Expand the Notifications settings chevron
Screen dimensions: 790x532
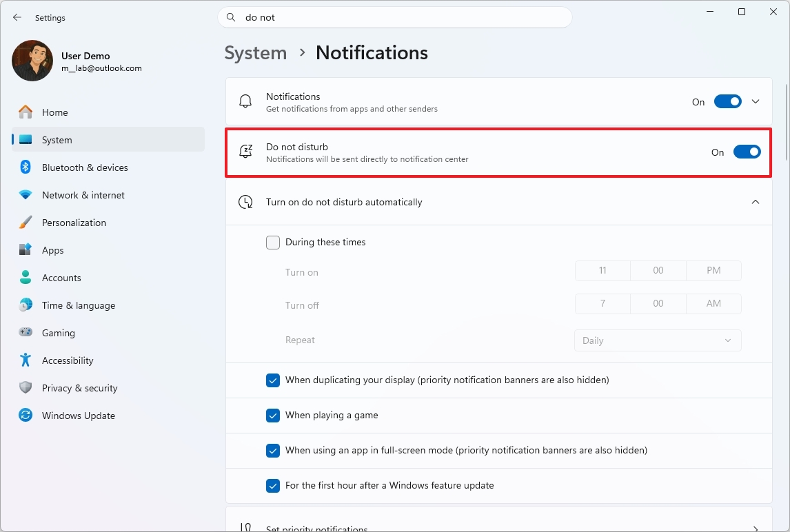pos(756,101)
